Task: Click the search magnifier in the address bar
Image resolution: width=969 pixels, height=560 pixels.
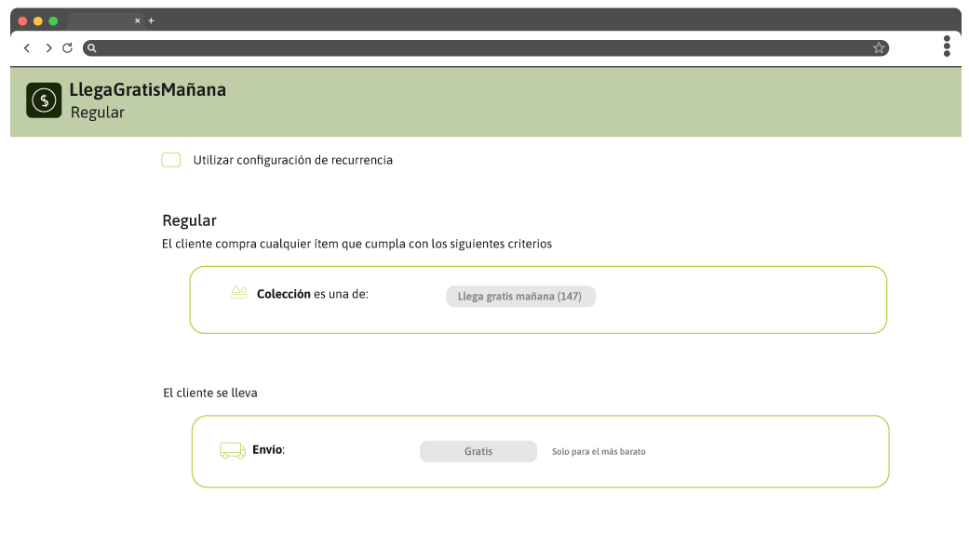Action: (x=92, y=48)
